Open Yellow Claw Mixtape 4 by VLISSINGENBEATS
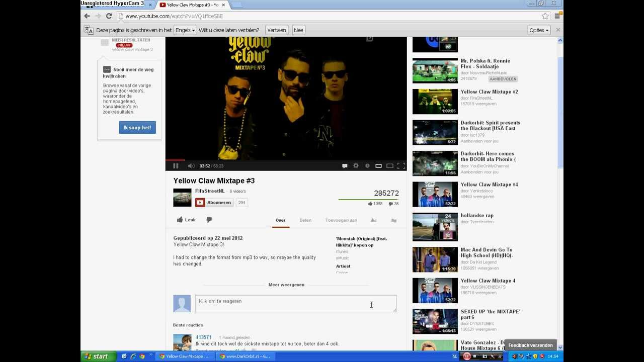Viewport: 644px width, 362px height. click(x=435, y=291)
